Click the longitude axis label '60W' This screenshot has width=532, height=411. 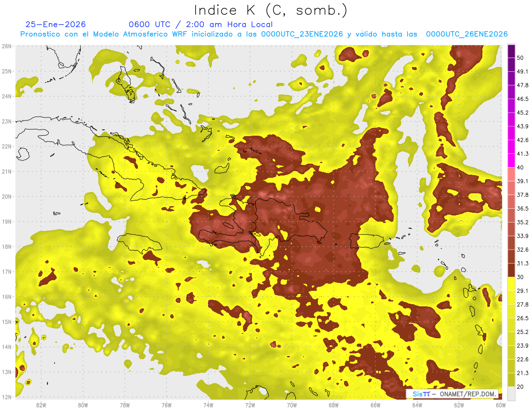501,405
